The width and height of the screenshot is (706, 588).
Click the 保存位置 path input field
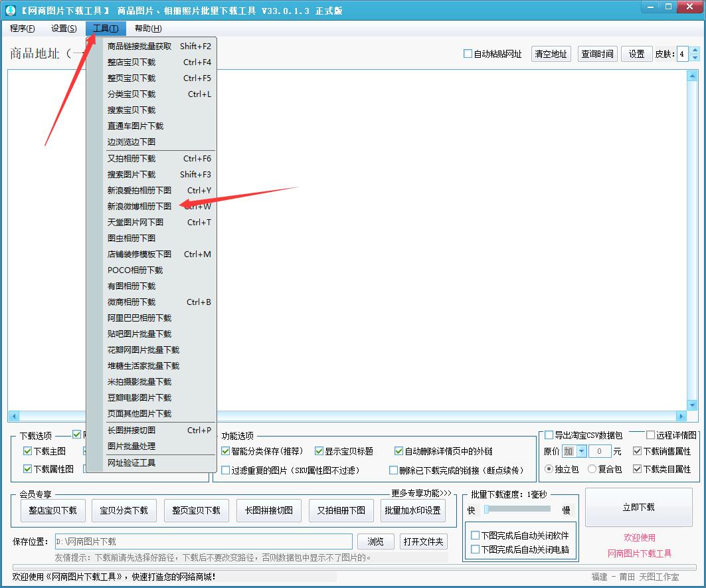coord(203,541)
